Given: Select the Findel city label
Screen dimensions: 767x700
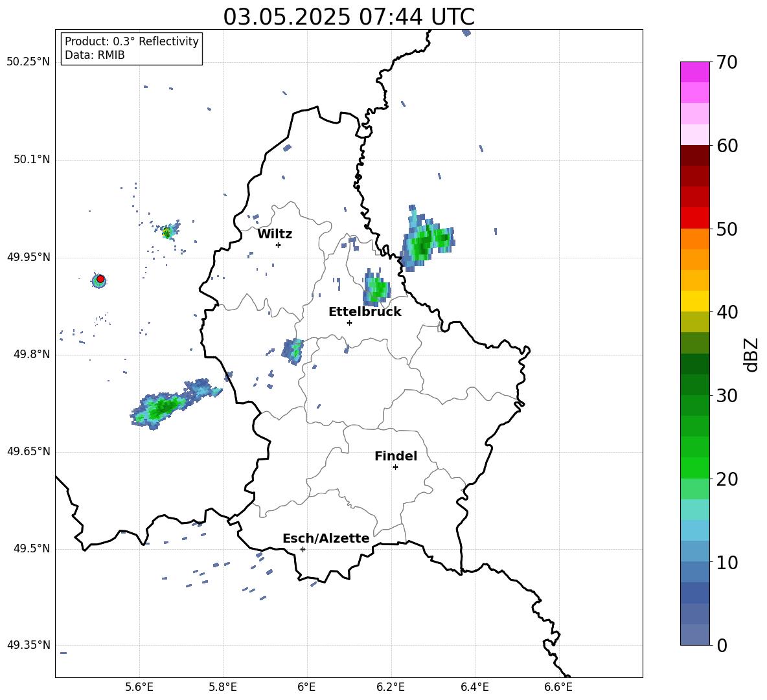Looking at the screenshot, I should (x=396, y=456).
